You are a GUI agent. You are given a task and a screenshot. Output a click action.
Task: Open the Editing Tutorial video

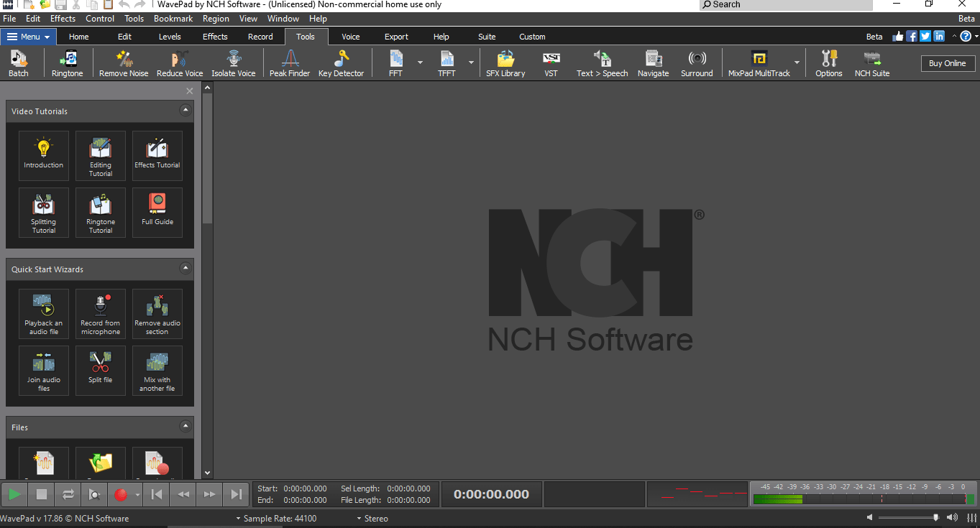pos(101,155)
